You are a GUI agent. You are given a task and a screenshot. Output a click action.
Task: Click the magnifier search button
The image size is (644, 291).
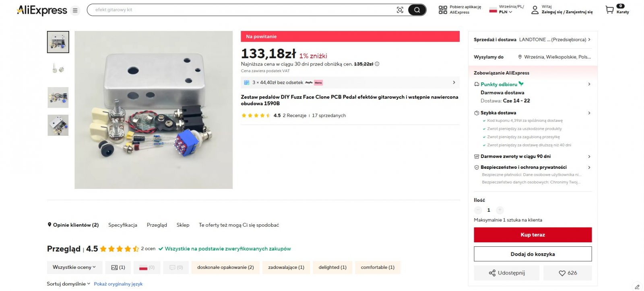point(417,10)
